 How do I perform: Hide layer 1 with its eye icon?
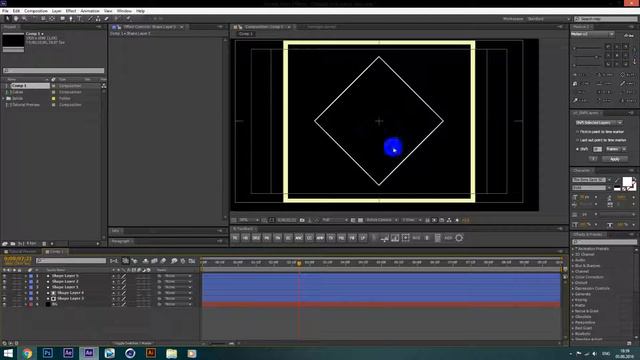pos(4,276)
